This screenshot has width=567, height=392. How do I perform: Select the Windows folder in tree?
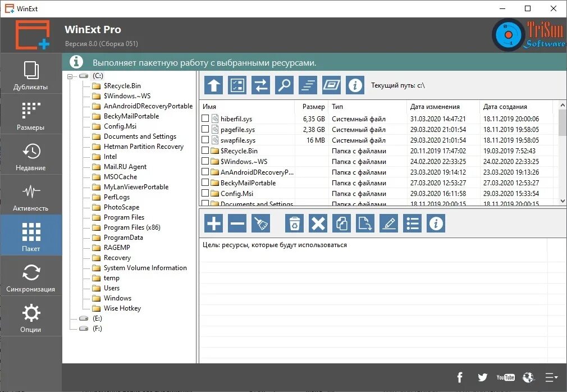pos(117,298)
